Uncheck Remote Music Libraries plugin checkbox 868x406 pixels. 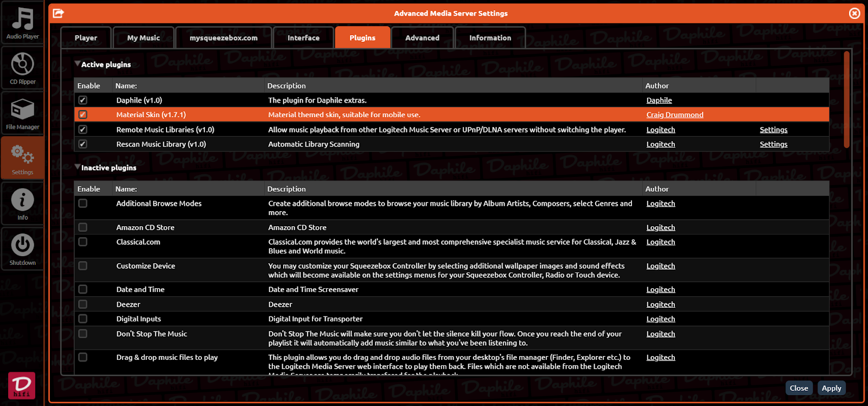coord(83,129)
